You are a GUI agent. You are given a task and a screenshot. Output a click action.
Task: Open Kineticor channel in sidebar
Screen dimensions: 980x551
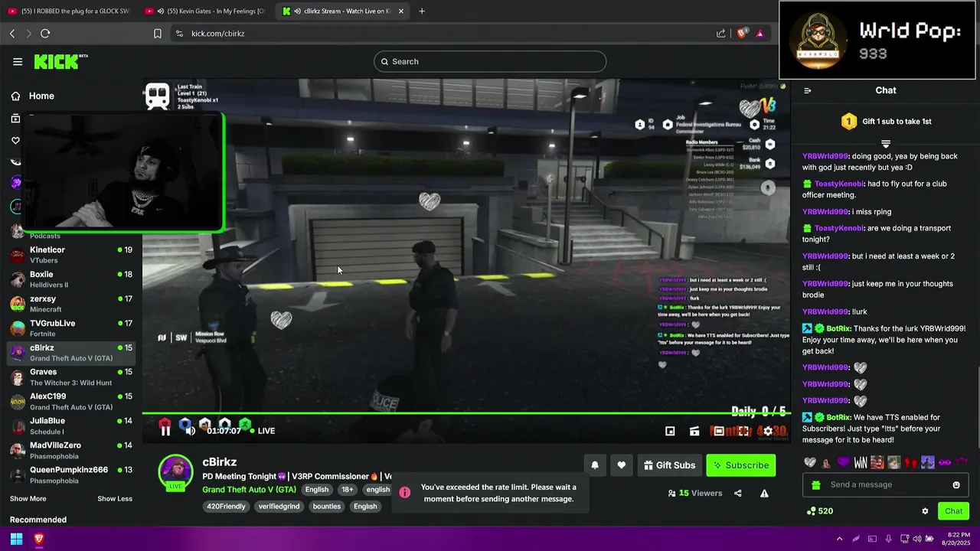pos(71,255)
